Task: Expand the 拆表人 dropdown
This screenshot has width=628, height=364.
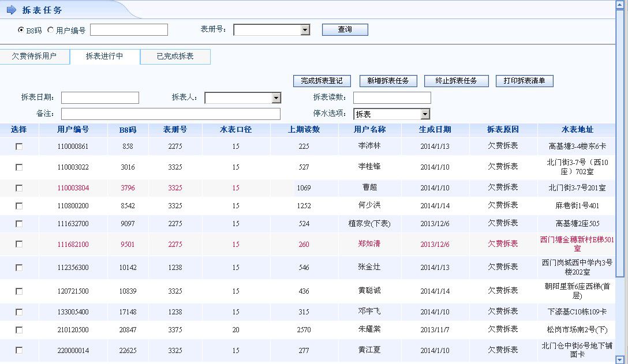Action: pos(276,98)
